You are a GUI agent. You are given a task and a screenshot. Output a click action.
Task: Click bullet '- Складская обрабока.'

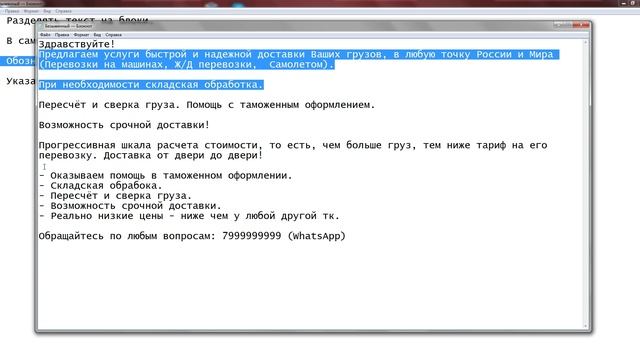100,186
